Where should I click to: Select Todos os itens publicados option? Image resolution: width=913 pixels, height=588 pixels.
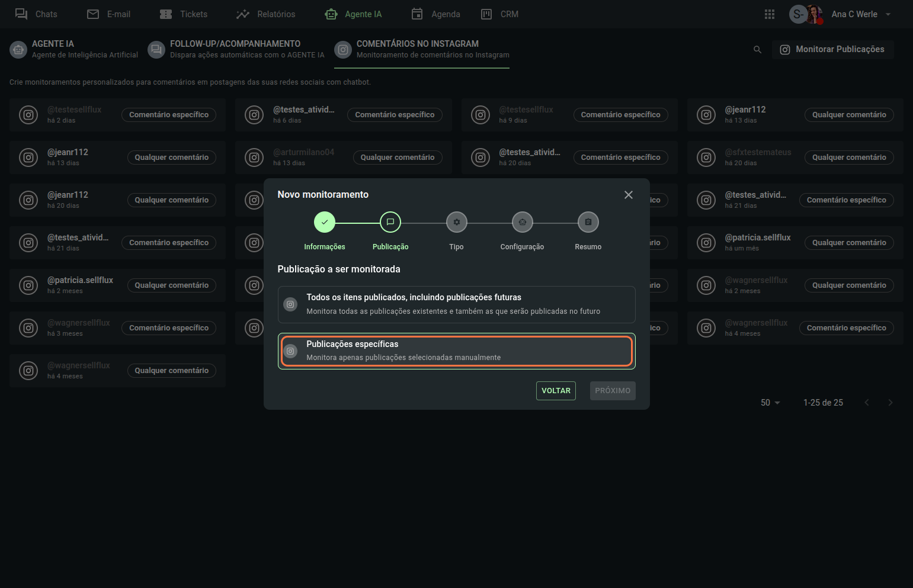pos(456,304)
